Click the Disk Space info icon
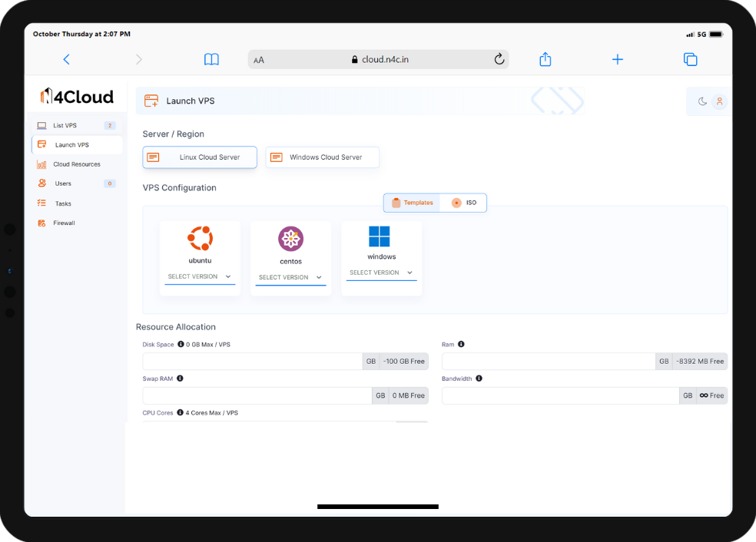The width and height of the screenshot is (756, 542). (181, 345)
